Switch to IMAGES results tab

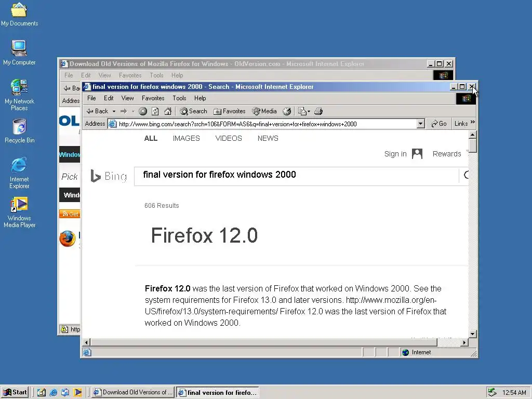187,138
